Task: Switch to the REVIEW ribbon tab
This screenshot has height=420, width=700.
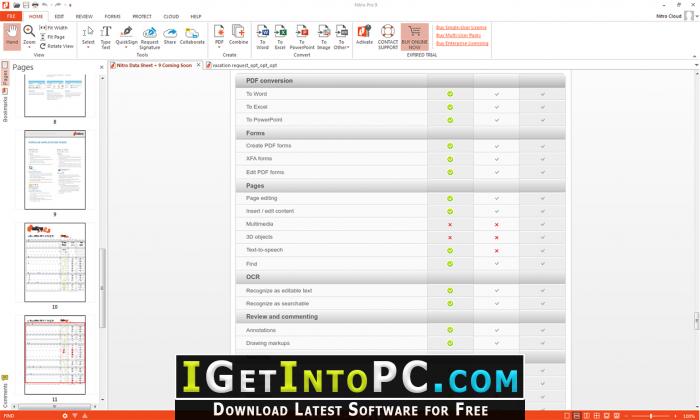Action: (84, 17)
